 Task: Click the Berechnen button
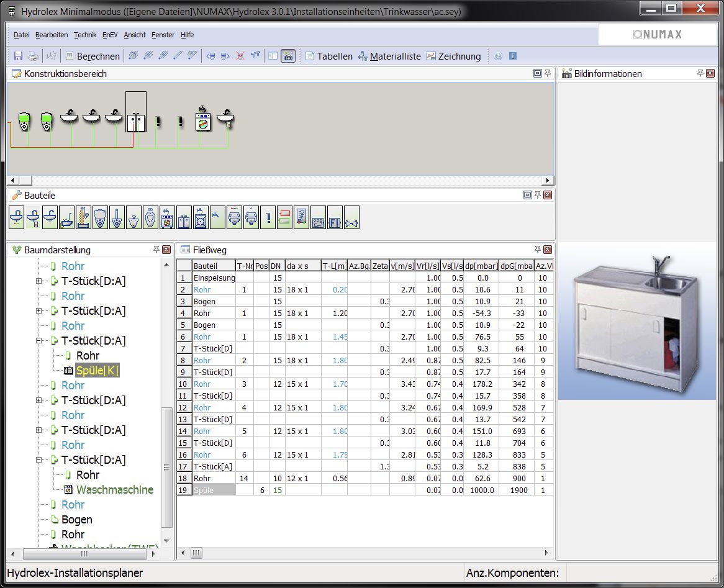click(93, 56)
